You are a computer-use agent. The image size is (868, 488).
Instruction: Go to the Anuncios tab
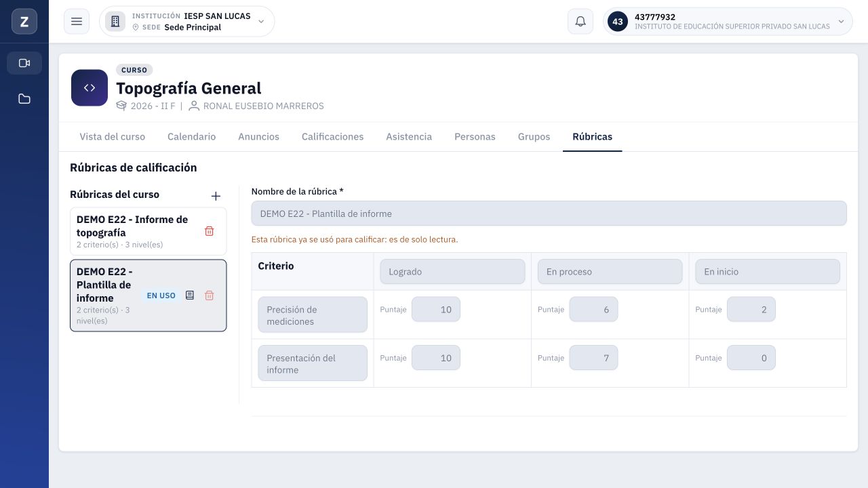click(259, 137)
